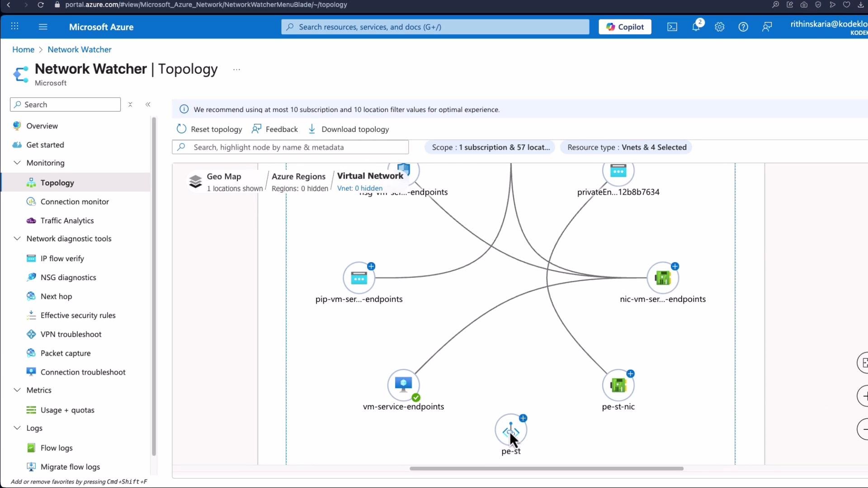Click the vm-service-endpoints virtual machine node

[403, 385]
